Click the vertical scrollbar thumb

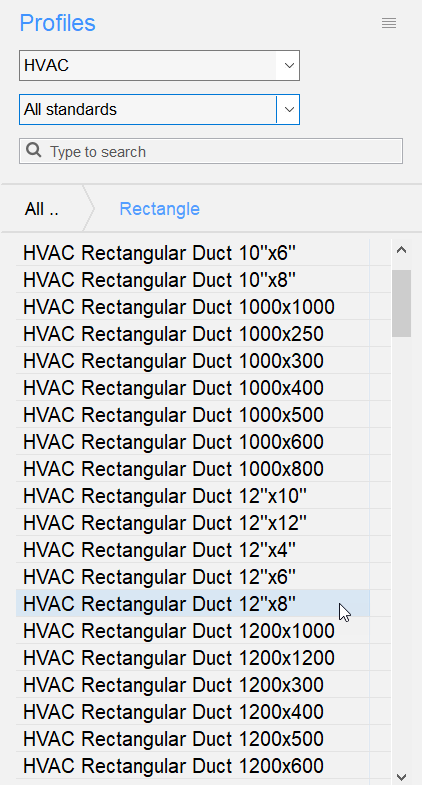(x=401, y=303)
